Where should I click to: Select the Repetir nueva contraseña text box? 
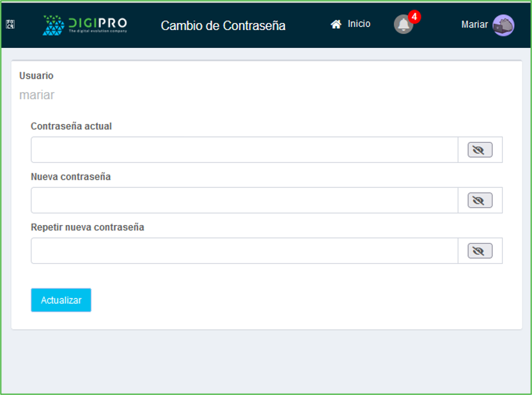click(x=244, y=251)
